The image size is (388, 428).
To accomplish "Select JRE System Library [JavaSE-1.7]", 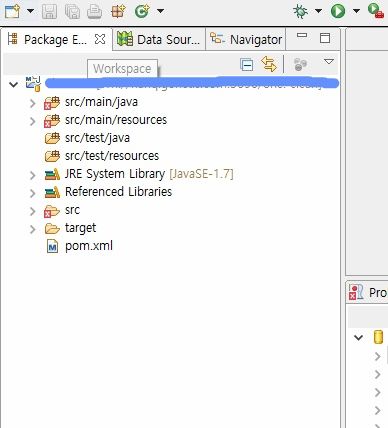I will pyautogui.click(x=149, y=174).
